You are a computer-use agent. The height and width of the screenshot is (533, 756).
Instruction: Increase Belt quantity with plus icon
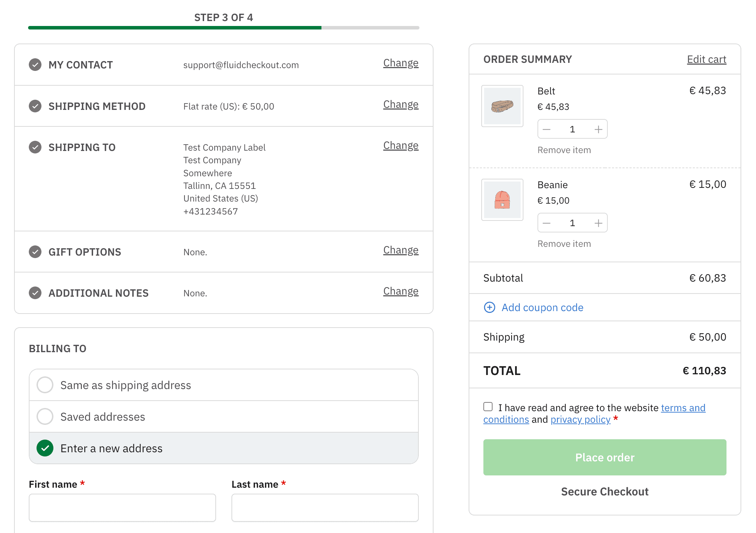pyautogui.click(x=599, y=129)
